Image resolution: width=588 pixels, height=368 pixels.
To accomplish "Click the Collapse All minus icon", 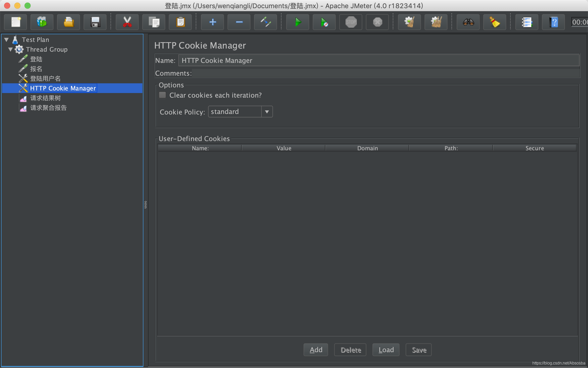I will point(239,22).
